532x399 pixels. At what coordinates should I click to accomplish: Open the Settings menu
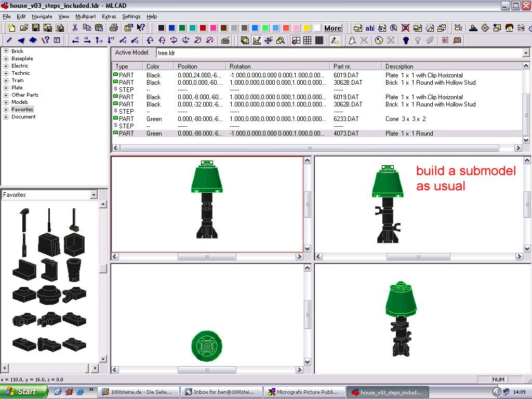131,16
